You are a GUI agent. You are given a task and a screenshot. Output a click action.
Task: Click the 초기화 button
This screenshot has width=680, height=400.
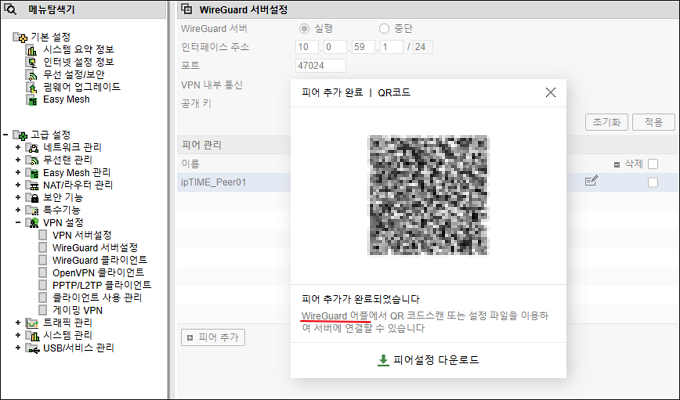click(x=607, y=122)
